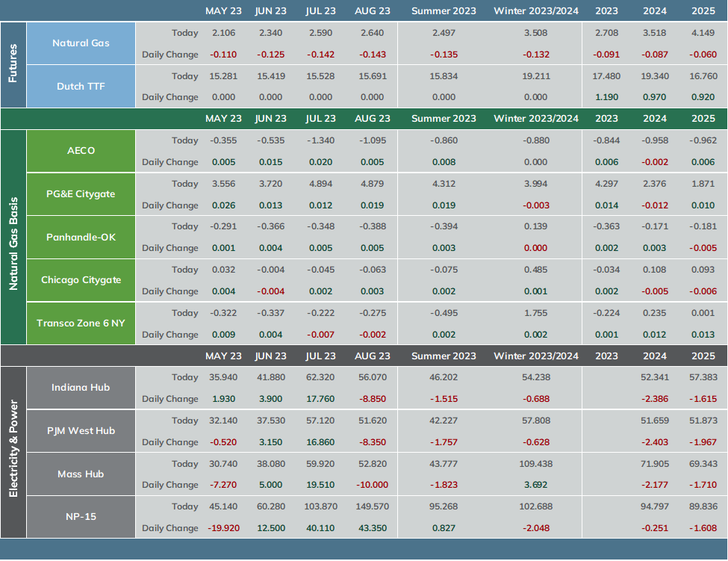Click the Dutch TTF 2023 daily change 1.190
This screenshot has height=561, width=728.
[x=606, y=97]
